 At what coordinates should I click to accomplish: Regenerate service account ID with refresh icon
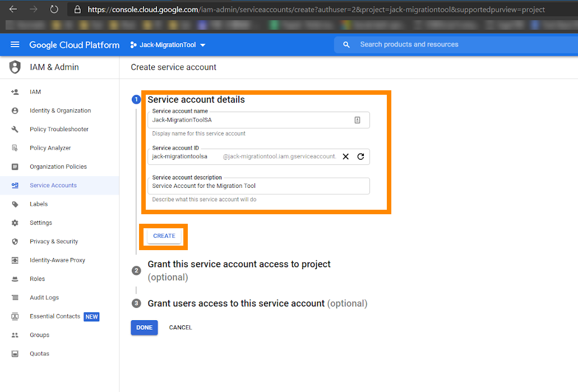tap(360, 156)
